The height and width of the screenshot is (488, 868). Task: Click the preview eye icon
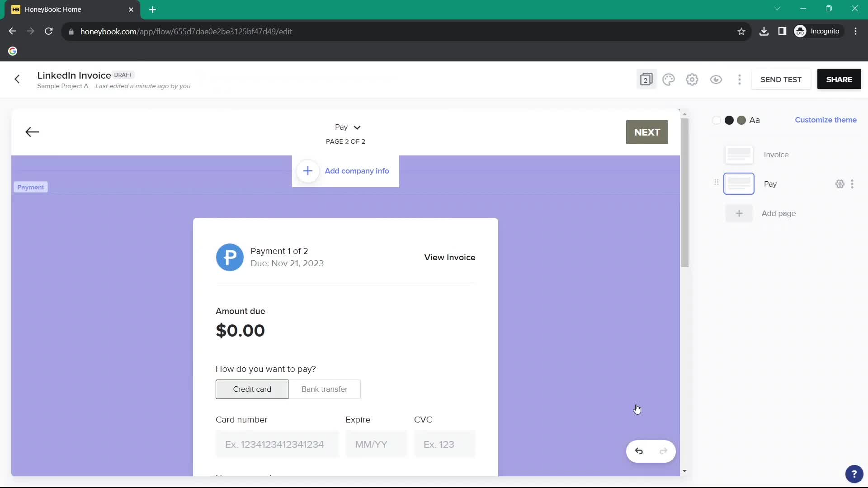tap(716, 79)
